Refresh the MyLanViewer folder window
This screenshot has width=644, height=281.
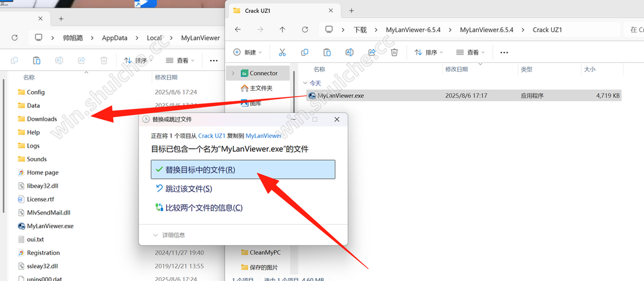(15, 38)
